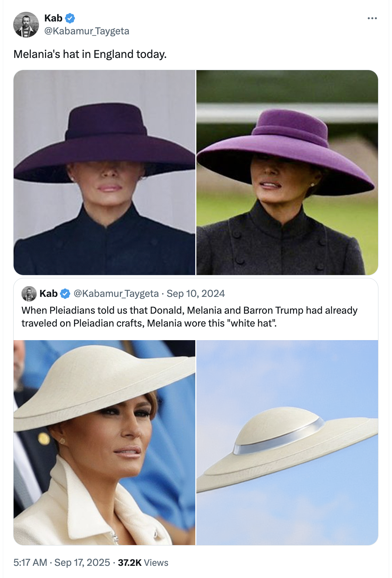Open the three-dot more options menu
392x578 pixels.
(x=372, y=18)
